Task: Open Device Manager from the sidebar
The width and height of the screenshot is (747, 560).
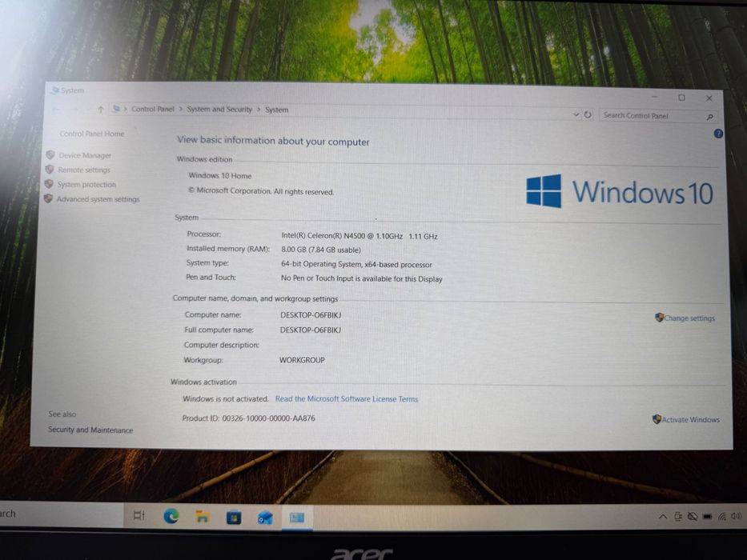Action: (x=84, y=155)
